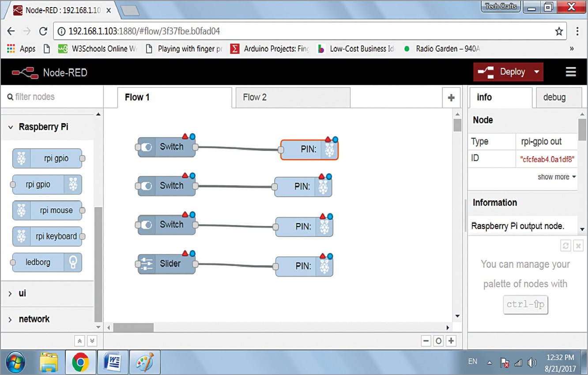This screenshot has height=375, width=588.
Task: Open the Deploy dropdown arrow
Action: pyautogui.click(x=537, y=72)
